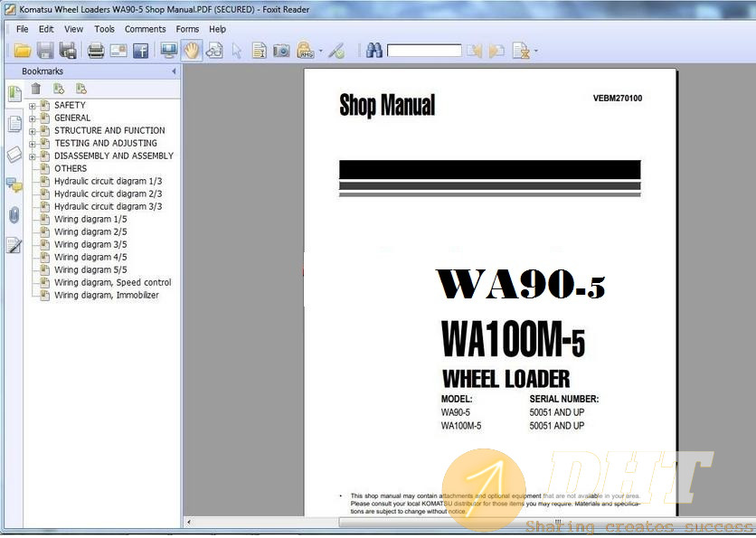Select the OTHERS bookmark

tap(71, 168)
